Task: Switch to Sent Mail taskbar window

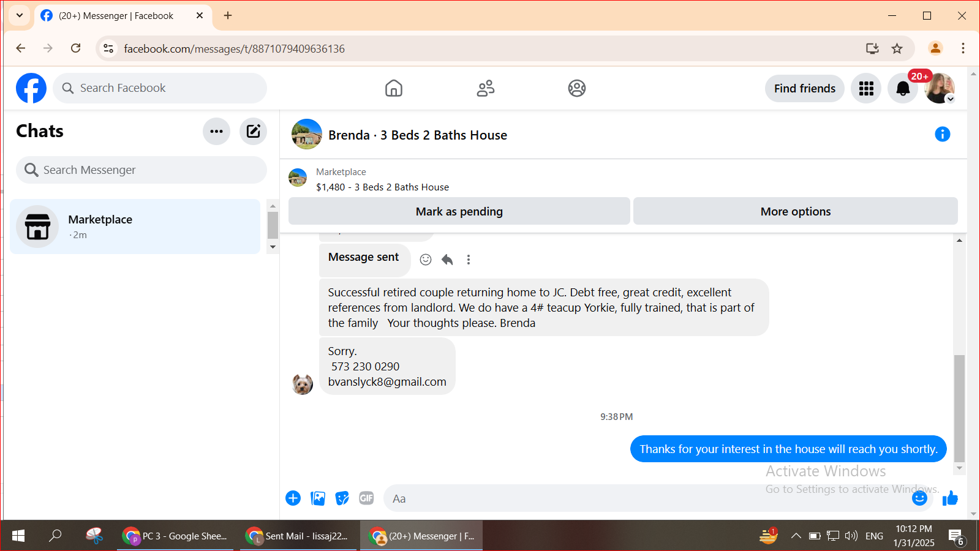Action: pyautogui.click(x=298, y=536)
